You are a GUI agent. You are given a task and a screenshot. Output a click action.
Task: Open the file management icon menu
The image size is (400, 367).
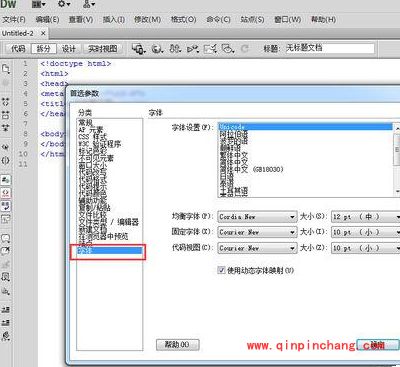[175, 49]
